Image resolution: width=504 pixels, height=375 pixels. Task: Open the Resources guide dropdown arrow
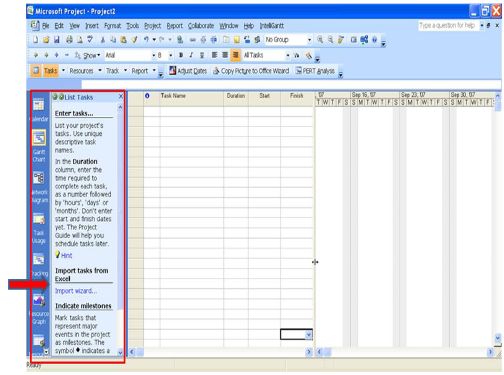click(x=100, y=71)
